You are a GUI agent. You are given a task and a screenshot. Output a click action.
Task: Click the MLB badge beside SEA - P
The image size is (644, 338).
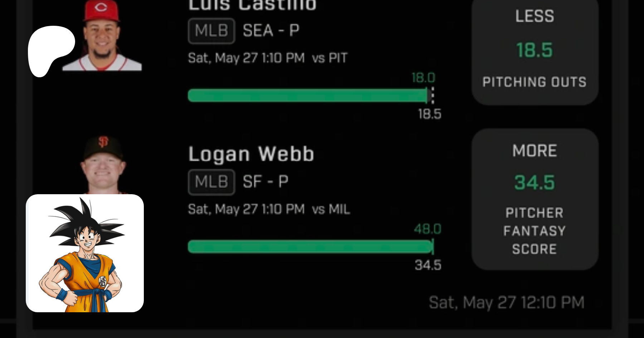[x=211, y=31]
